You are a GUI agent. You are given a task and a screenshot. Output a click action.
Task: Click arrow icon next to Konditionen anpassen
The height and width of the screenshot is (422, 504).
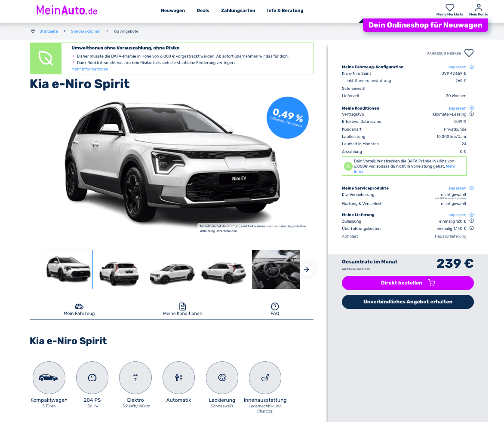[x=472, y=107]
